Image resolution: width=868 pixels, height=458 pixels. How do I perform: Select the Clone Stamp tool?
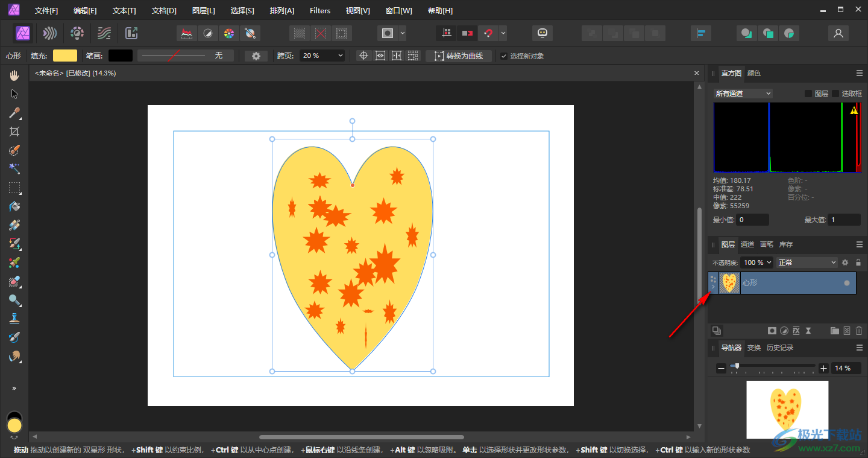(x=14, y=319)
